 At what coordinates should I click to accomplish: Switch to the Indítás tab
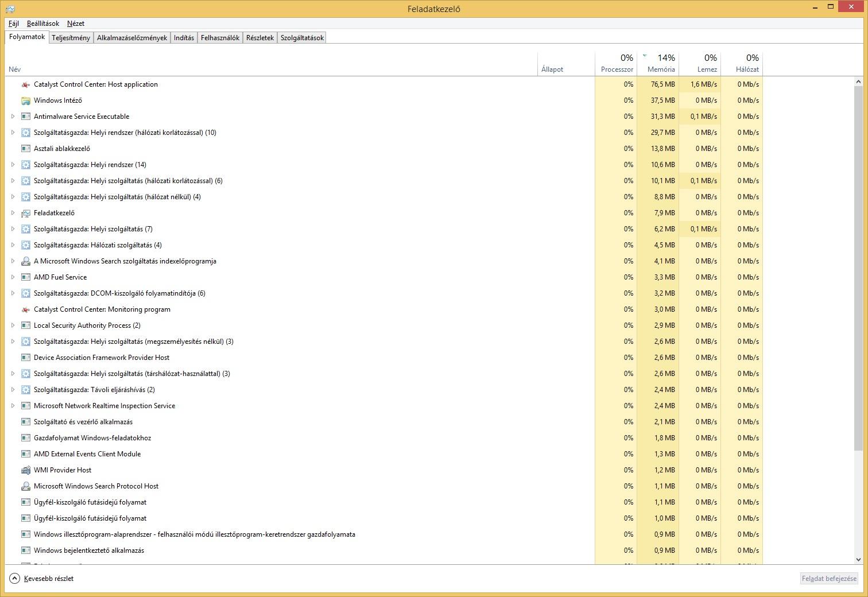(x=184, y=38)
